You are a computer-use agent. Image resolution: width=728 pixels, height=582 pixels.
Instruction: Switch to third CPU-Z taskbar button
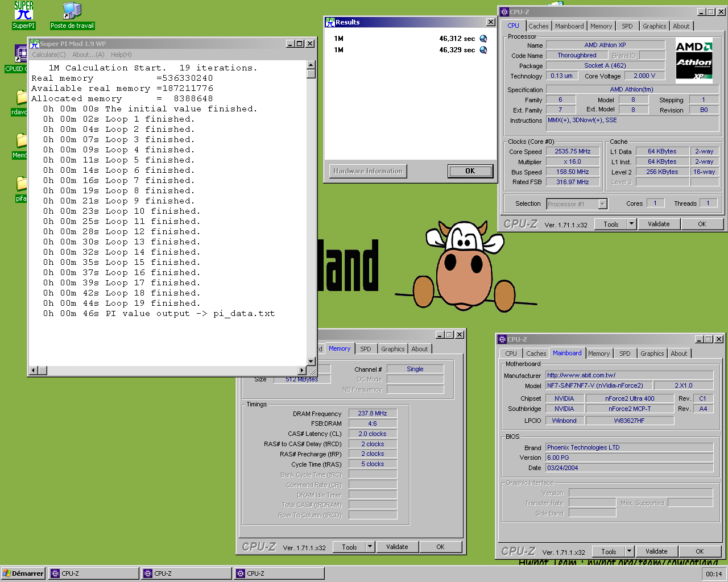[279, 573]
